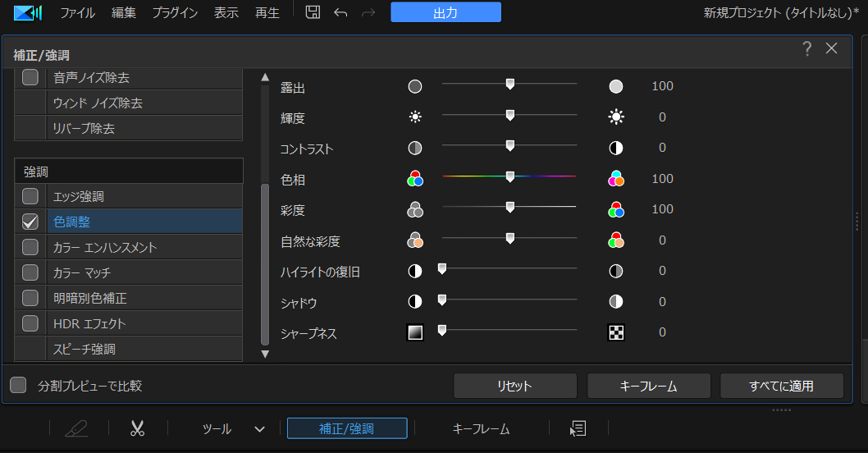Click the ツール label in bottom toolbar

(217, 428)
